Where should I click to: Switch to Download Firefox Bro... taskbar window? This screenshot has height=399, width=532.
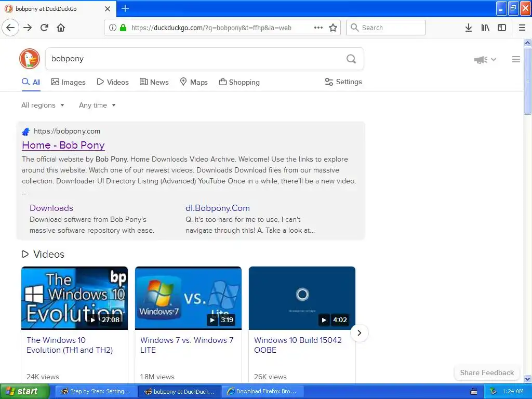tap(262, 391)
